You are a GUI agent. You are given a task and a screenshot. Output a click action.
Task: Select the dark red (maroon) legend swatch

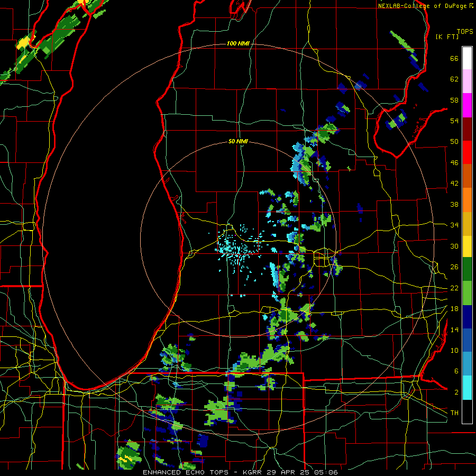(x=467, y=129)
